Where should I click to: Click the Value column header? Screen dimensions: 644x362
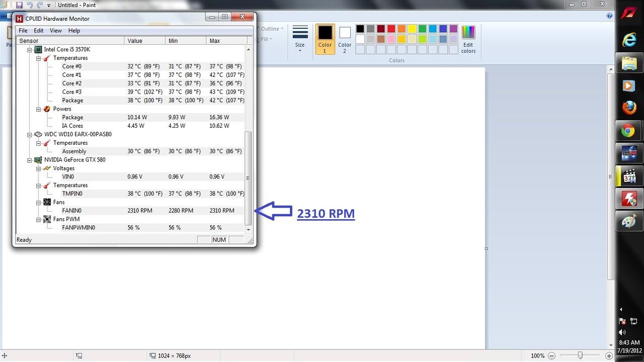(x=145, y=41)
